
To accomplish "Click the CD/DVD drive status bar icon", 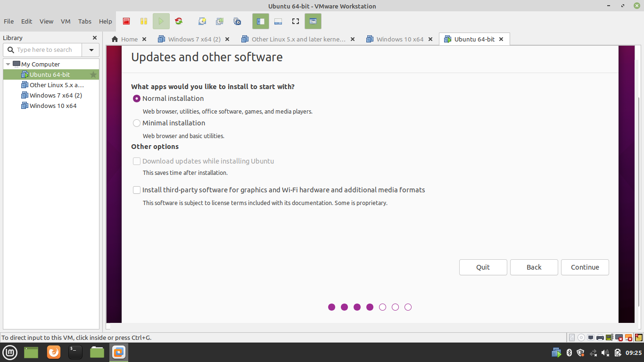I will [581, 337].
